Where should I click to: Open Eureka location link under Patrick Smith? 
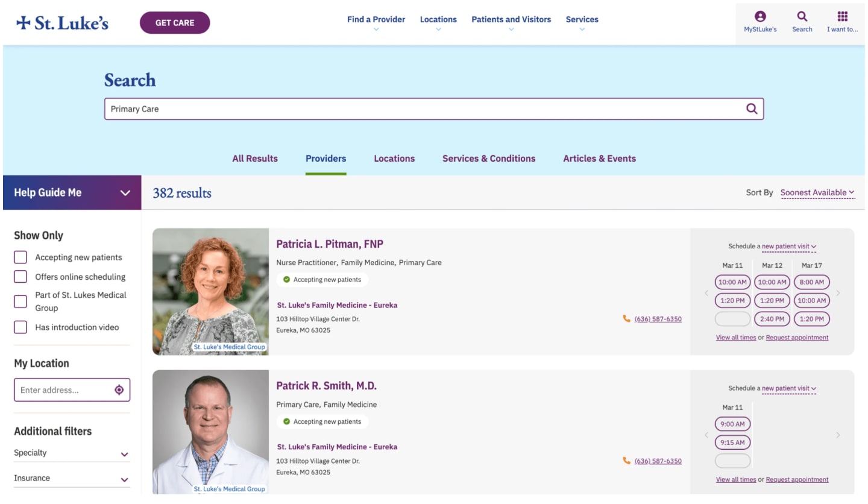[x=337, y=447]
